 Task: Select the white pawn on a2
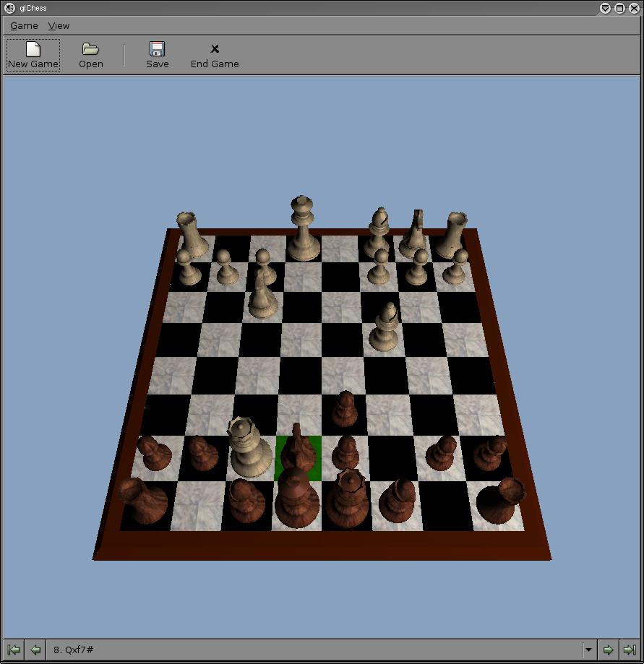point(455,267)
